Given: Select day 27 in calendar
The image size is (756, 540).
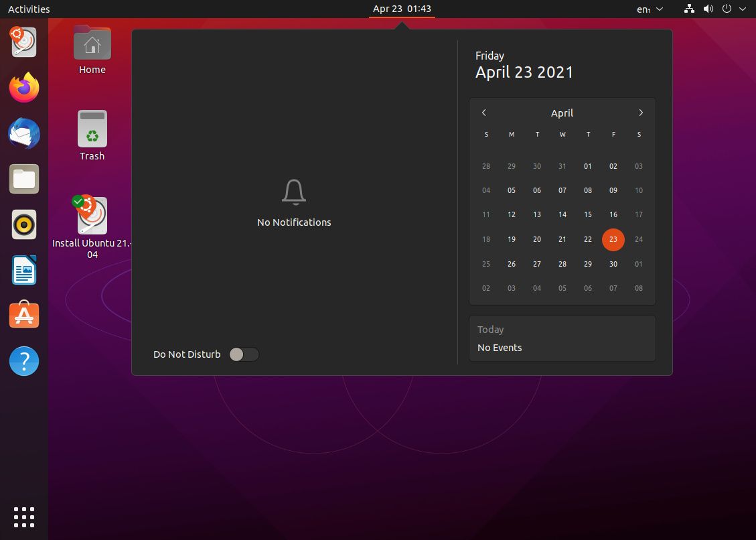Looking at the screenshot, I should click(x=537, y=264).
